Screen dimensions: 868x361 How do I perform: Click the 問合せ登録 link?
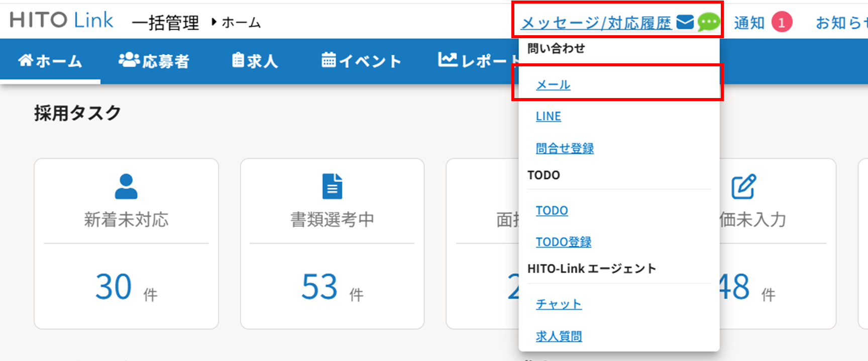pyautogui.click(x=565, y=148)
